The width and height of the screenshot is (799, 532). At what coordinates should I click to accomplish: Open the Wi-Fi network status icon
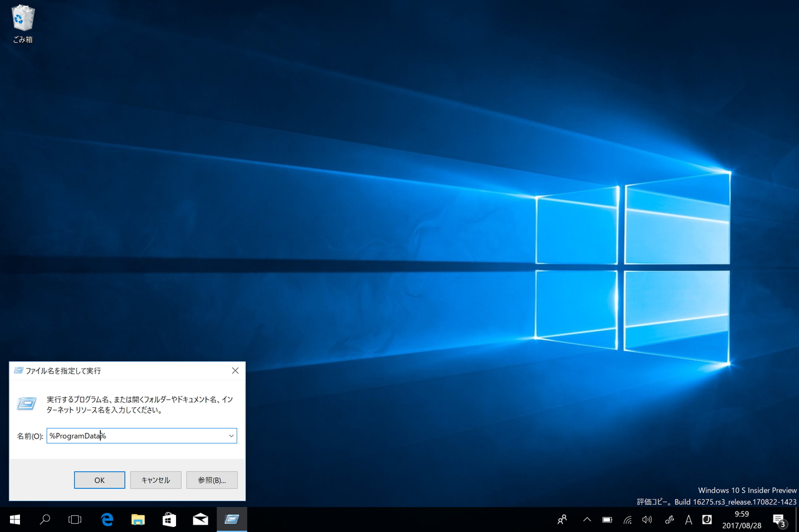pyautogui.click(x=627, y=520)
